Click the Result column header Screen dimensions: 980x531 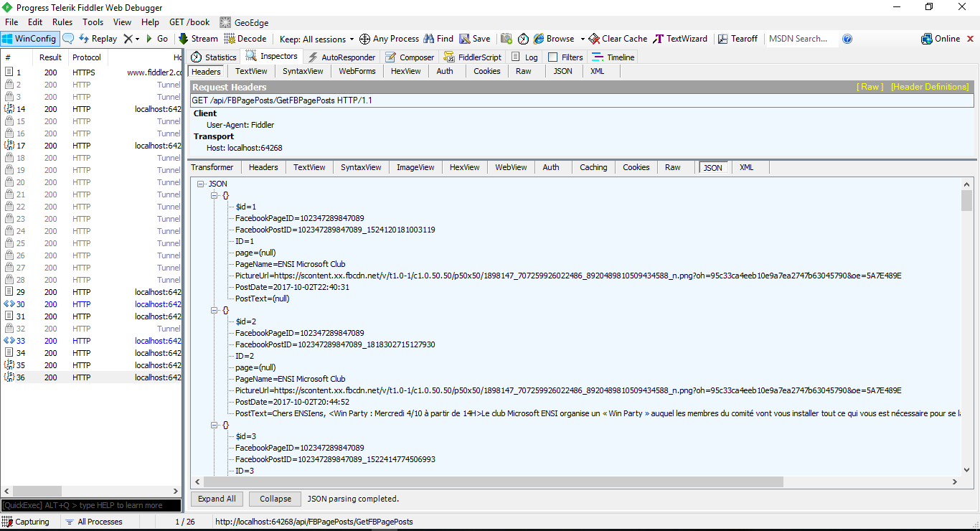click(51, 57)
